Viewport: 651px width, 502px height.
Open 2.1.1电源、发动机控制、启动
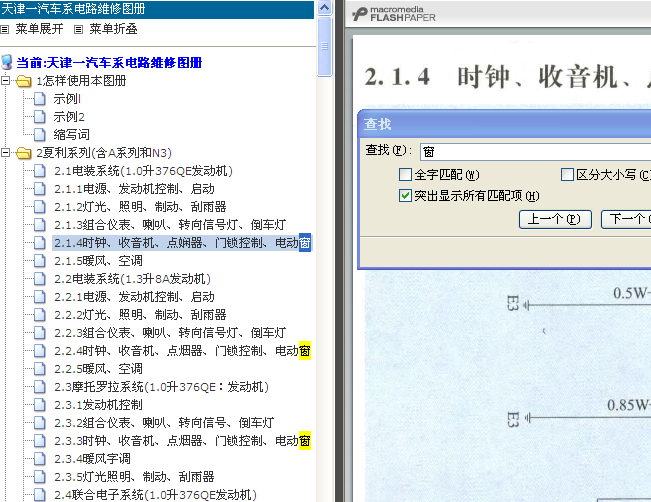134,189
